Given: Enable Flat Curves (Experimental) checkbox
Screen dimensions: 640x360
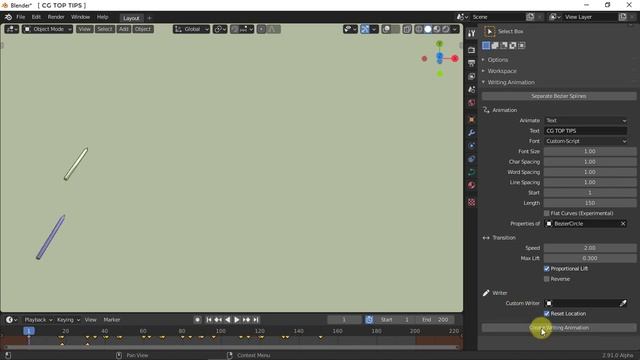Looking at the screenshot, I should [x=547, y=213].
